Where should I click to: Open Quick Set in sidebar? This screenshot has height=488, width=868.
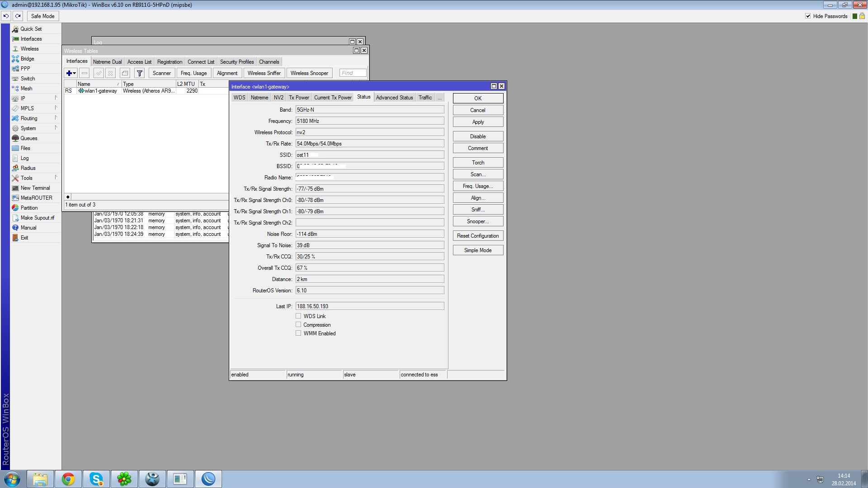[x=31, y=29]
